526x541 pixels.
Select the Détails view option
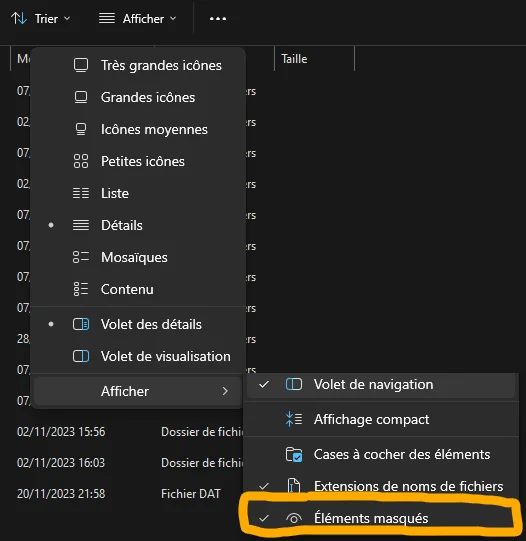pyautogui.click(x=138, y=225)
